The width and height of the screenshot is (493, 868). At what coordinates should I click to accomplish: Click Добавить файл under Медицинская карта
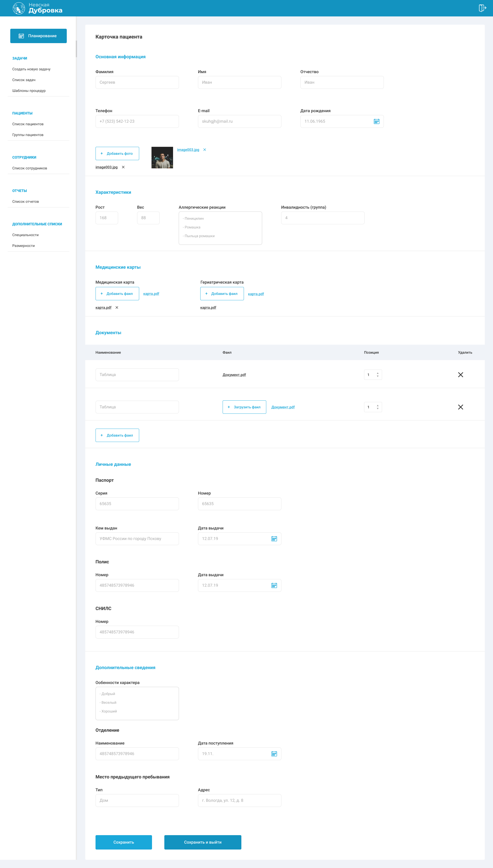click(x=117, y=294)
